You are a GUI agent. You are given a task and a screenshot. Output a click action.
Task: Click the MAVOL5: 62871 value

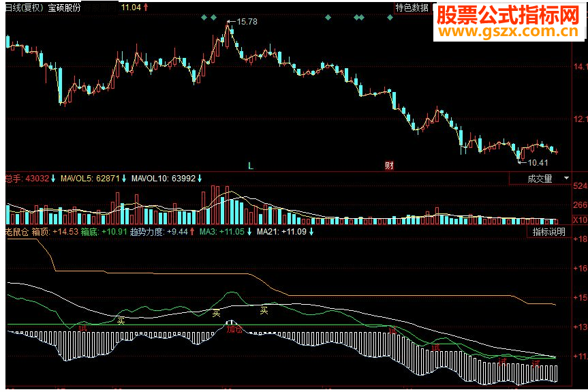pyautogui.click(x=90, y=179)
